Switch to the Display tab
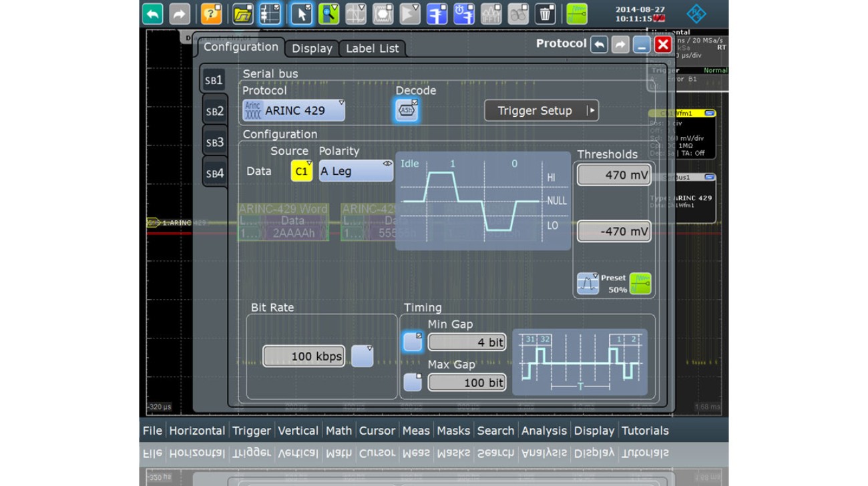 click(312, 48)
